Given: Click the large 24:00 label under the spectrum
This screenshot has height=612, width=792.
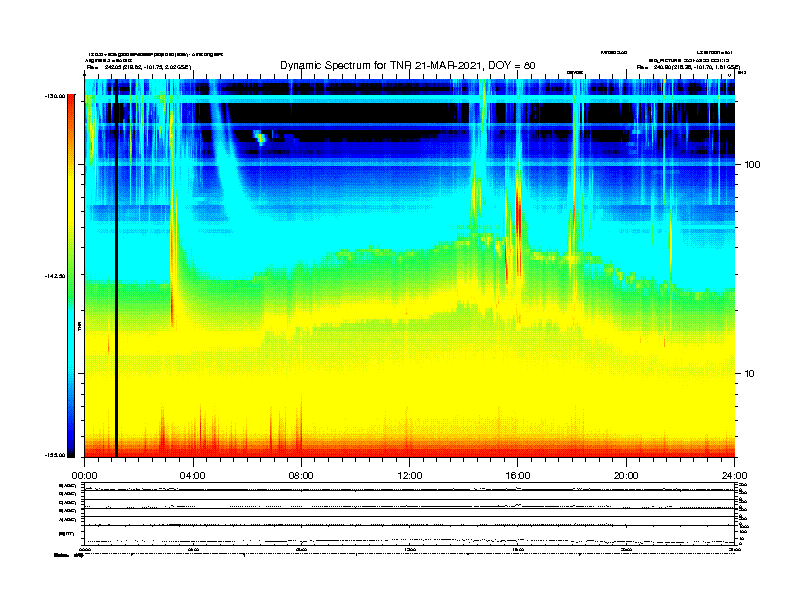Looking at the screenshot, I should [734, 476].
